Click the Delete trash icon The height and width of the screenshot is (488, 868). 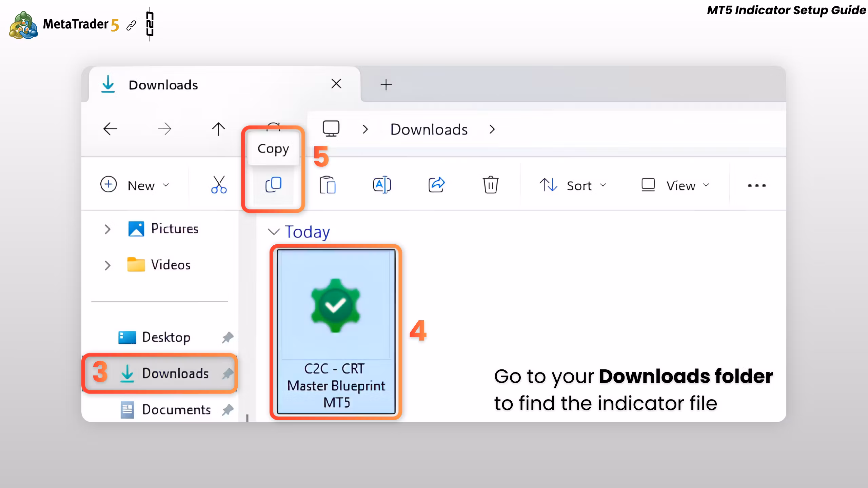click(491, 185)
